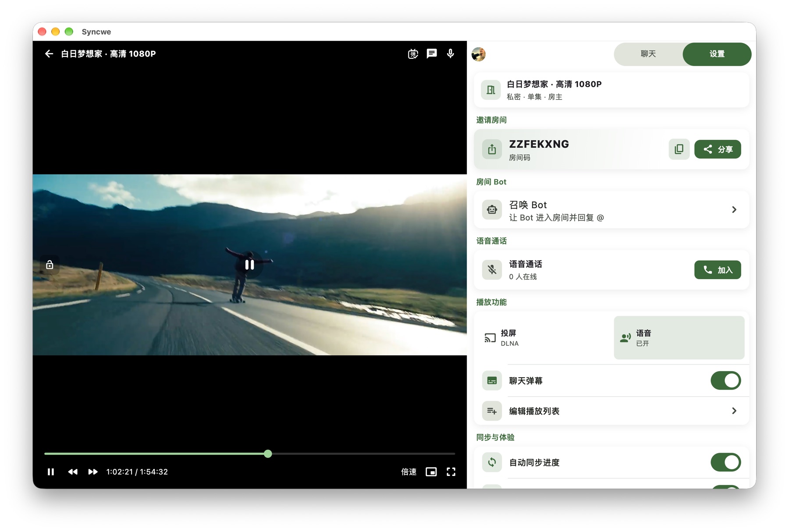This screenshot has height=532, width=789.
Task: Open the 倍速 playback speed option
Action: coord(409,472)
